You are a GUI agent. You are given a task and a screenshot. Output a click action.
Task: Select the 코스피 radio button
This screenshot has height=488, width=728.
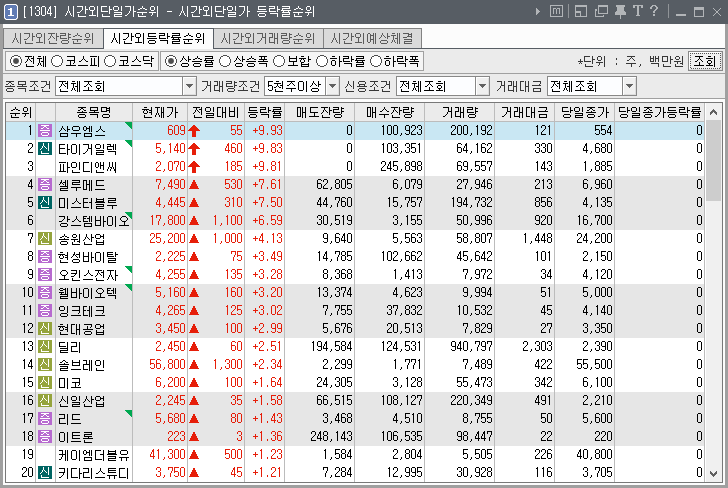(57, 61)
